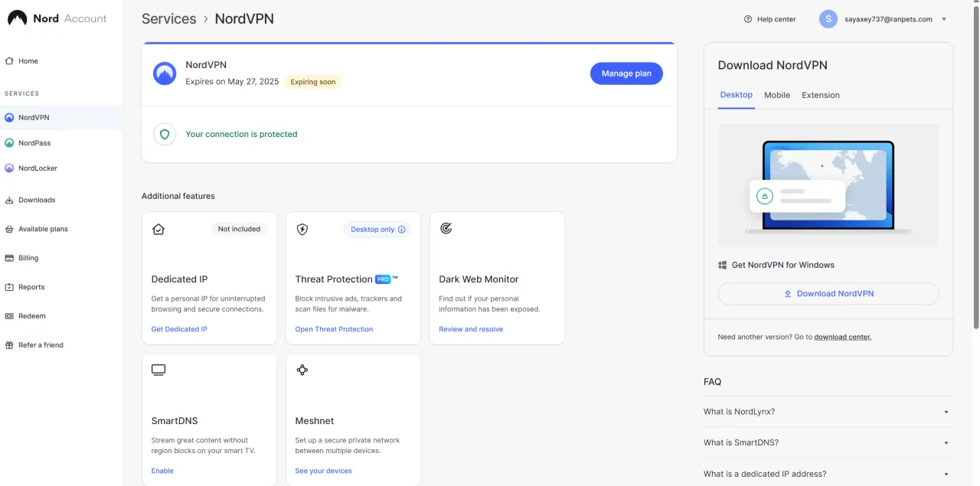This screenshot has width=980, height=486.
Task: Open the Reports section
Action: click(x=61, y=287)
